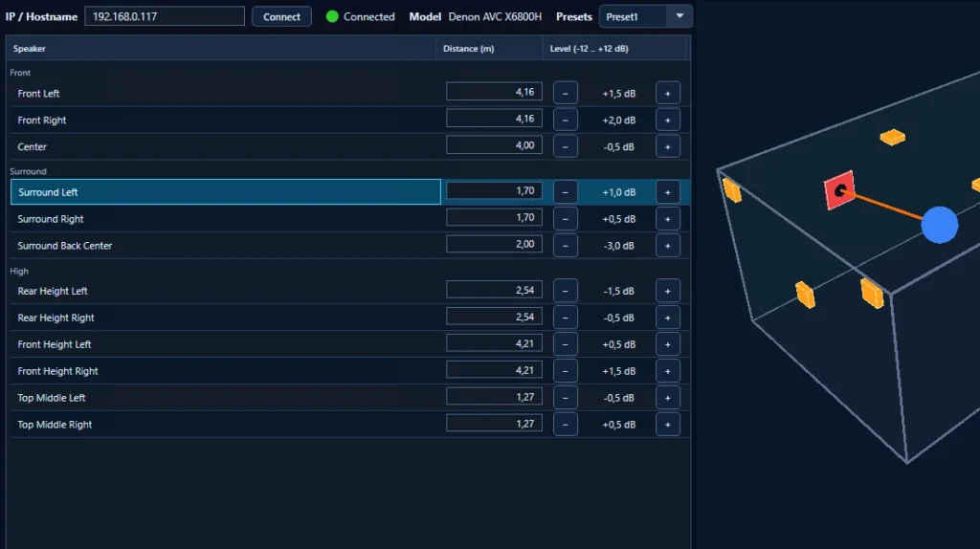
Task: Decrease Top Middle Left level
Action: [x=565, y=398]
